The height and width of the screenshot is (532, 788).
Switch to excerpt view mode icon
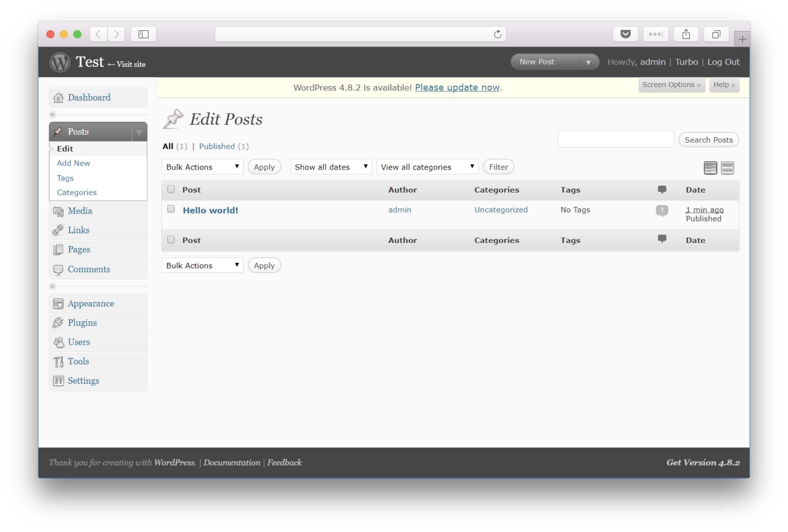(727, 168)
